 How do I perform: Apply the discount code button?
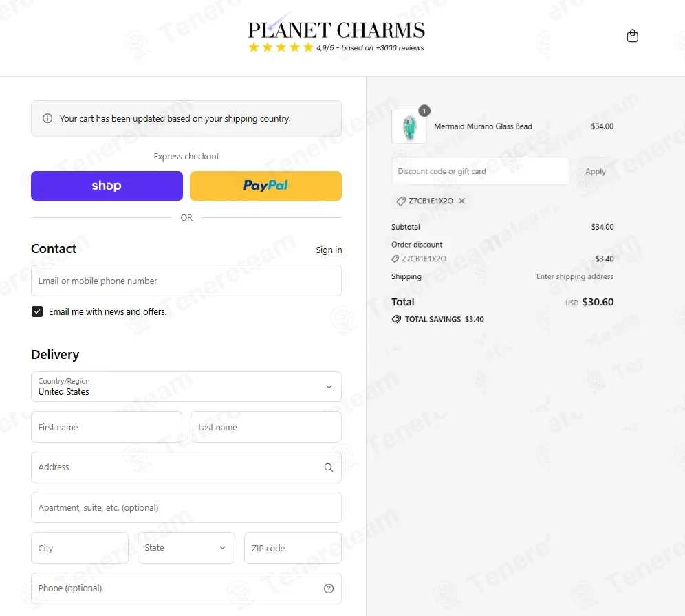click(595, 171)
